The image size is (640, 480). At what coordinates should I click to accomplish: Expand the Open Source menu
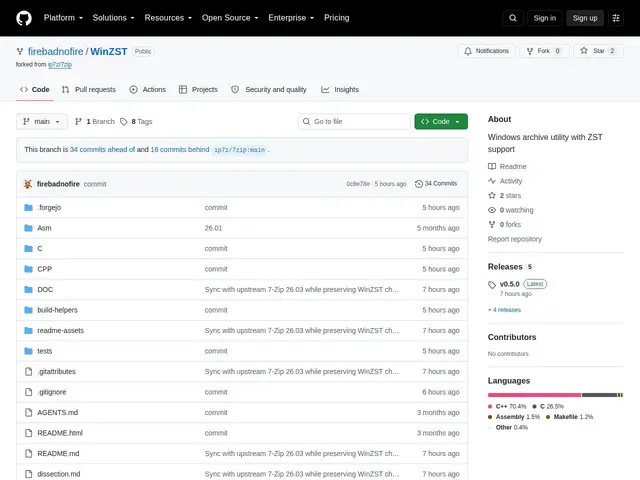pos(230,18)
